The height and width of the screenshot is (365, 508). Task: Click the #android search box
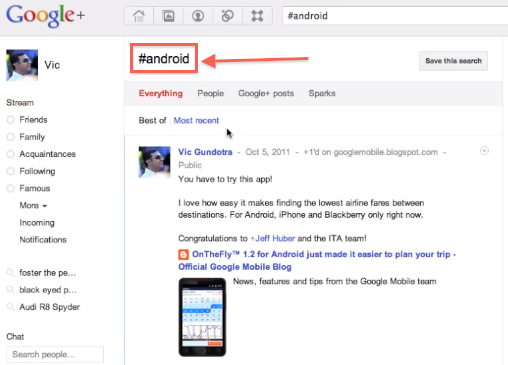tap(395, 16)
